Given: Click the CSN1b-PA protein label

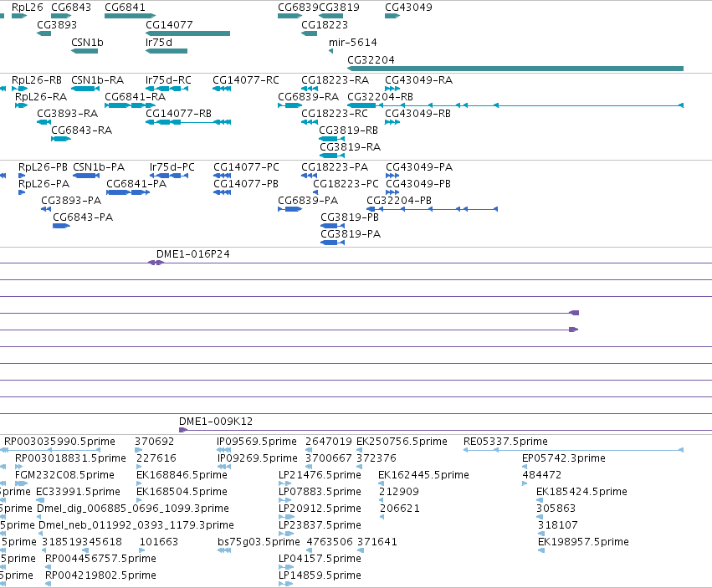Looking at the screenshot, I should pyautogui.click(x=99, y=167).
